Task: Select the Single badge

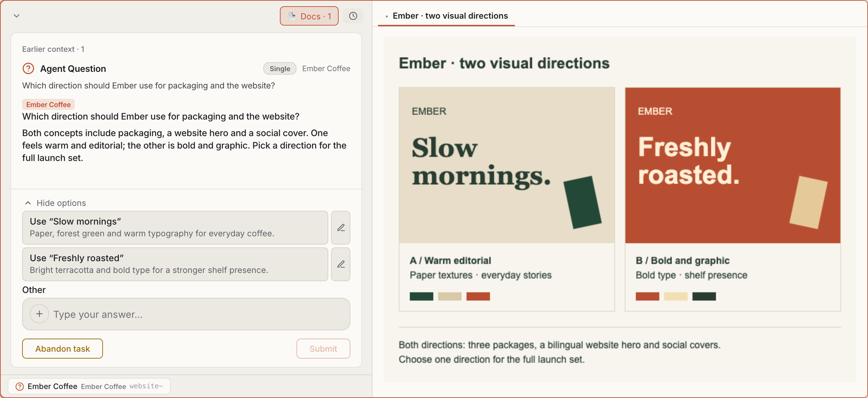Action: coord(280,68)
